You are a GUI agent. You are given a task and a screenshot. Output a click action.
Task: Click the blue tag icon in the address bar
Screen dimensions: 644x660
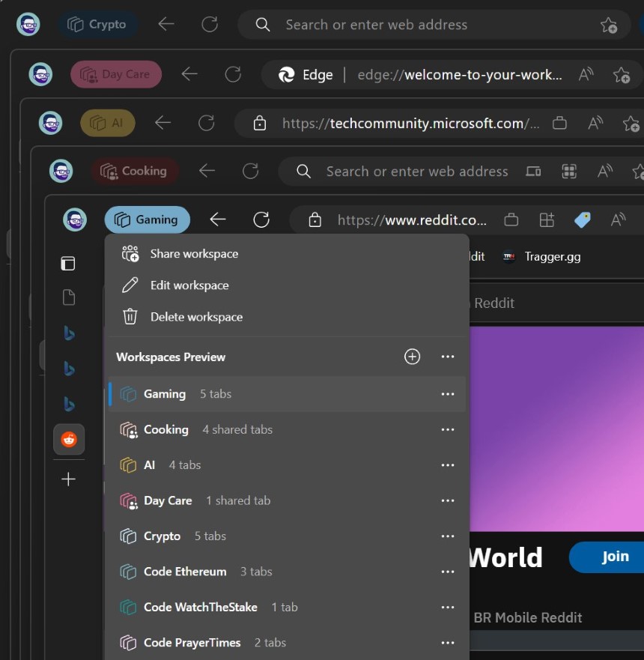[x=582, y=220]
